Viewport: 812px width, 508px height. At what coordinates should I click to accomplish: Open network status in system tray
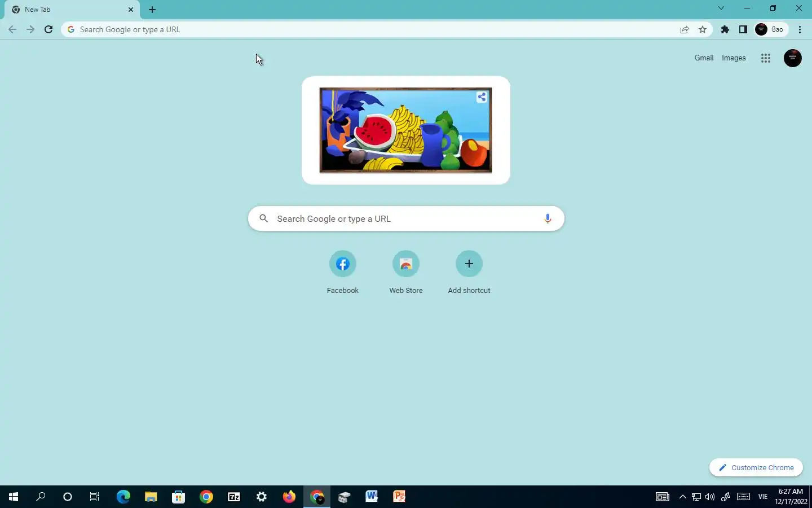tap(696, 497)
